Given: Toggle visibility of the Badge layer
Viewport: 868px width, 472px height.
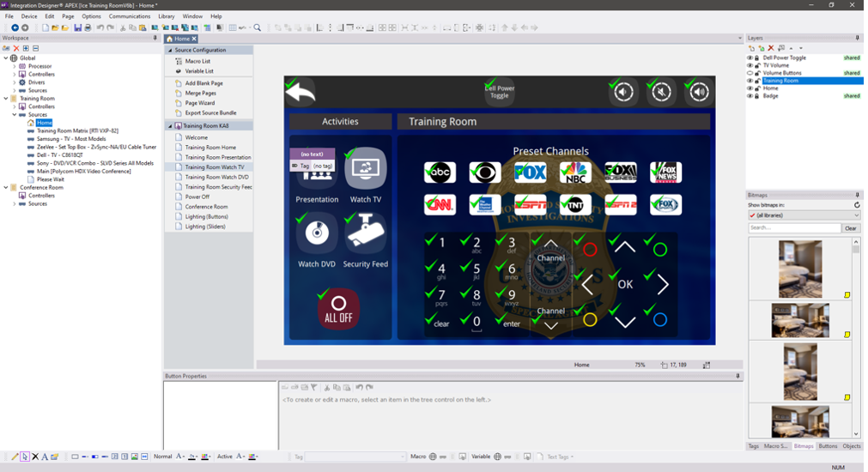Looking at the screenshot, I should (750, 96).
